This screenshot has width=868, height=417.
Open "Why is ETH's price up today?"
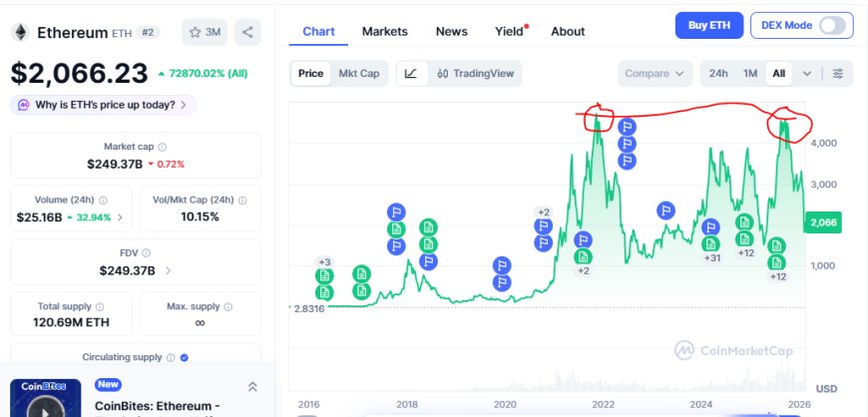click(103, 104)
